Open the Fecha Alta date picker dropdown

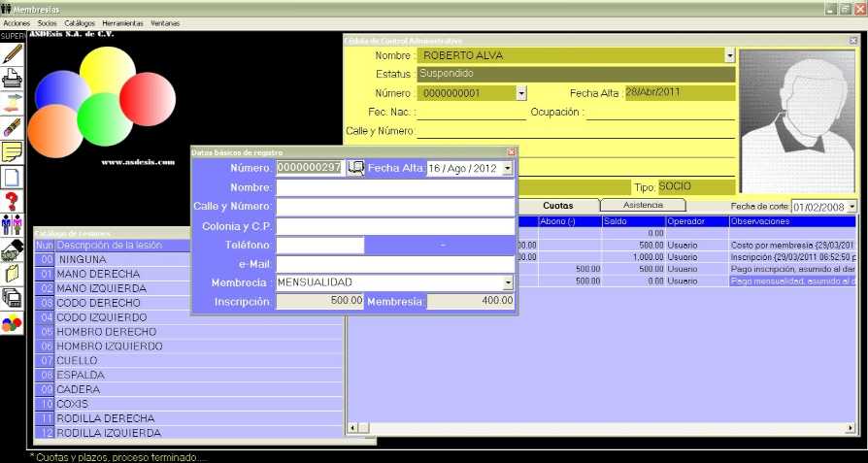[508, 168]
